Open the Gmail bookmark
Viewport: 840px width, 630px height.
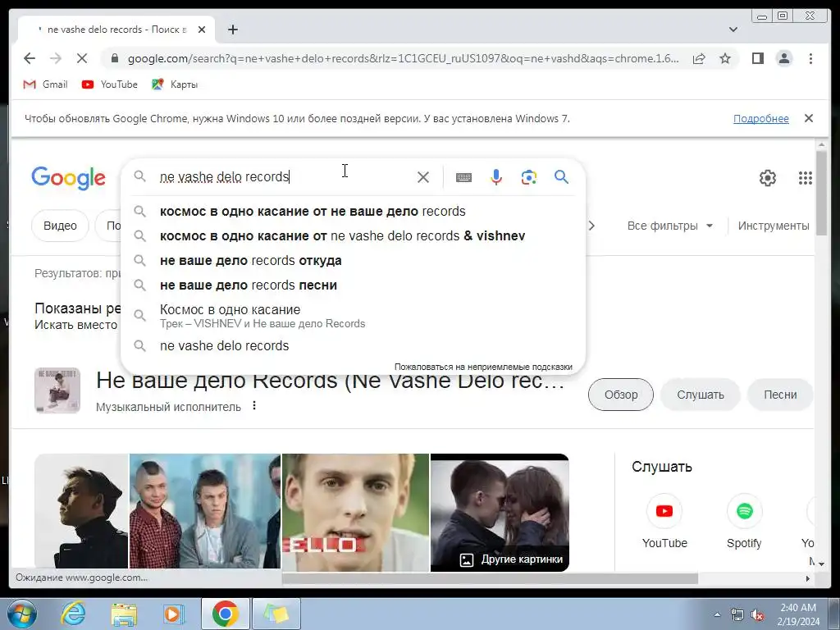46,84
